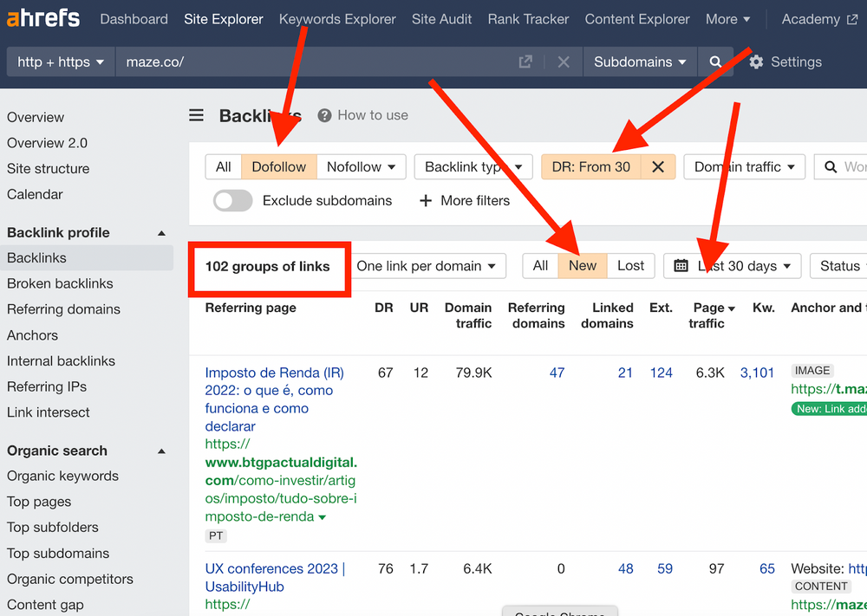Collapse the Backlink profile section

pos(161,233)
